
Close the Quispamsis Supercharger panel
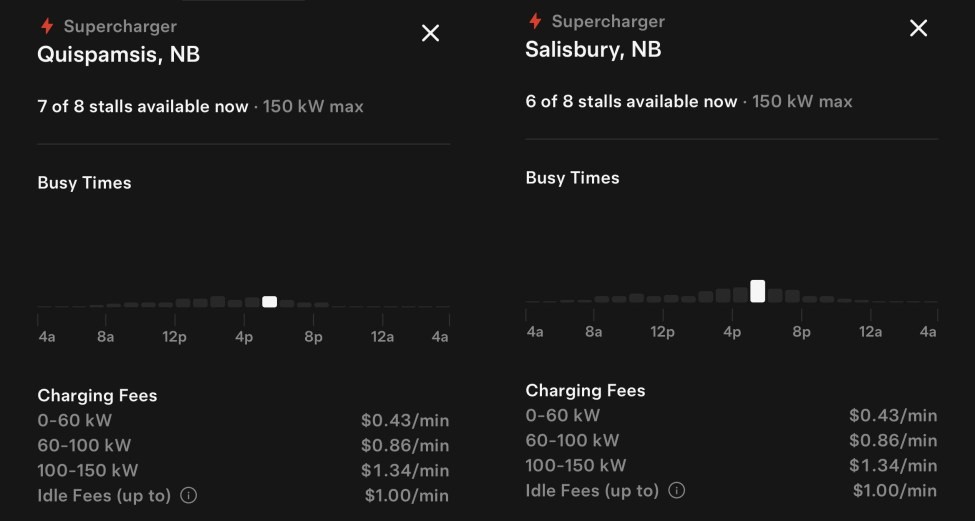tap(430, 33)
